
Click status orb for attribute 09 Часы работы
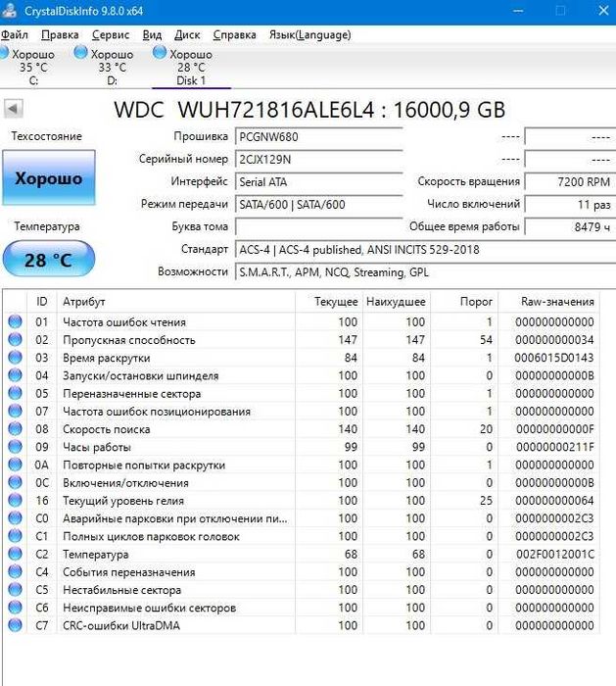[16, 447]
